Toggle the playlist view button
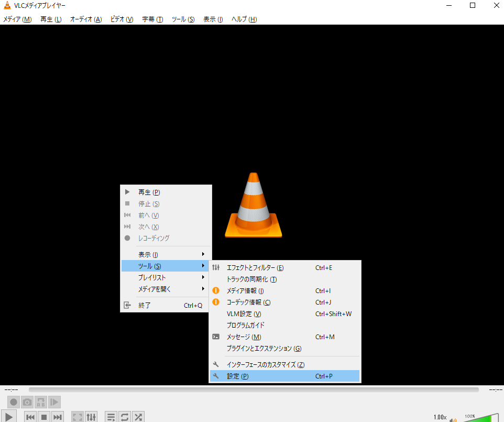504x422 pixels. tap(111, 417)
